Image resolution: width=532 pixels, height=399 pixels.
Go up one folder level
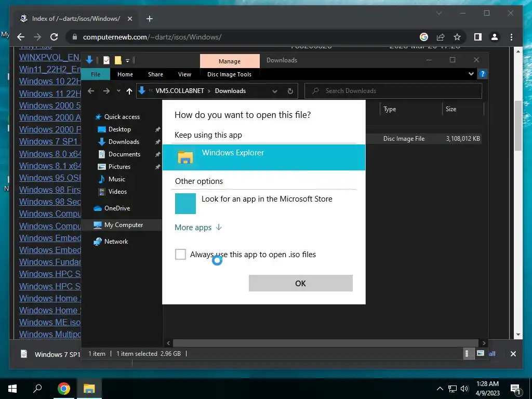point(129,91)
